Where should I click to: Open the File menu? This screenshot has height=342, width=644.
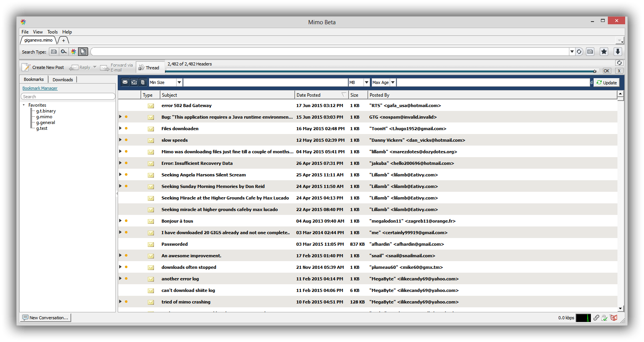[25, 32]
